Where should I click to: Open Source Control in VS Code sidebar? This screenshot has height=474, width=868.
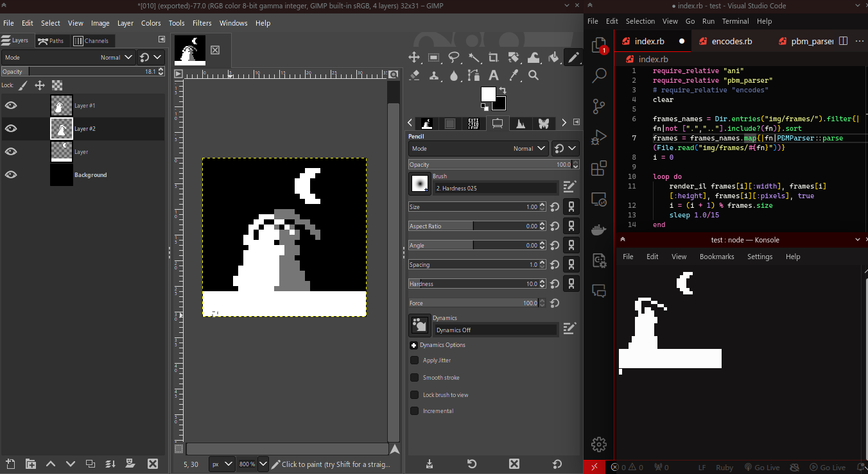[598, 106]
